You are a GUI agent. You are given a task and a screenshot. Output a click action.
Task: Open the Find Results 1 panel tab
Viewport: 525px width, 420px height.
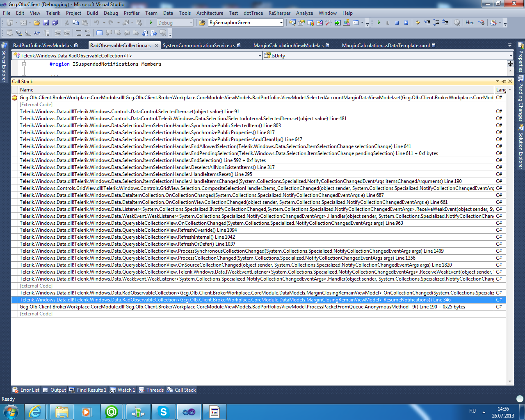click(88, 390)
